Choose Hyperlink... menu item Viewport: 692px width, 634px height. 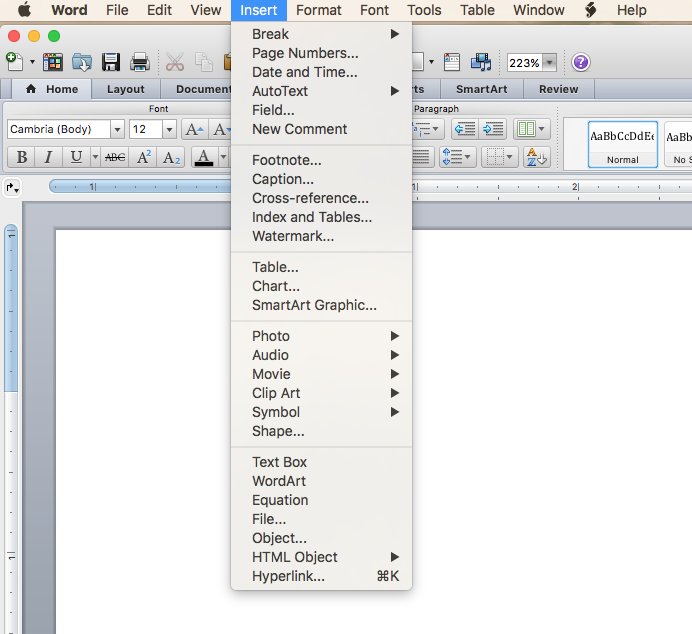tap(321, 576)
